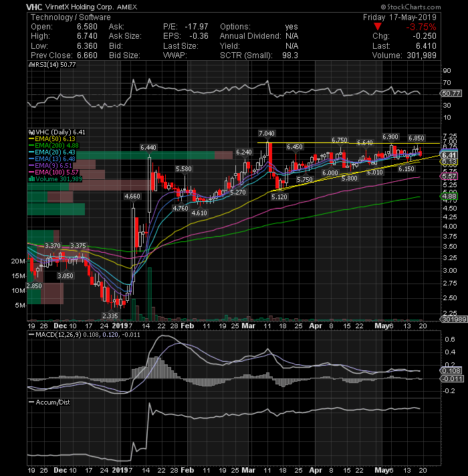Screen dimensions: 468x476
Task: Click the 3.370 price label
Action: (x=53, y=245)
